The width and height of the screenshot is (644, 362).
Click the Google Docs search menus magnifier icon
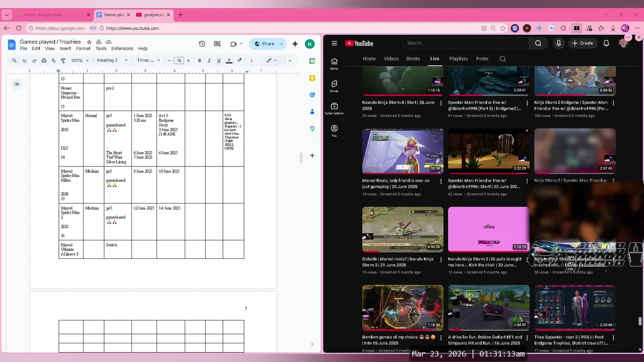pos(14,60)
